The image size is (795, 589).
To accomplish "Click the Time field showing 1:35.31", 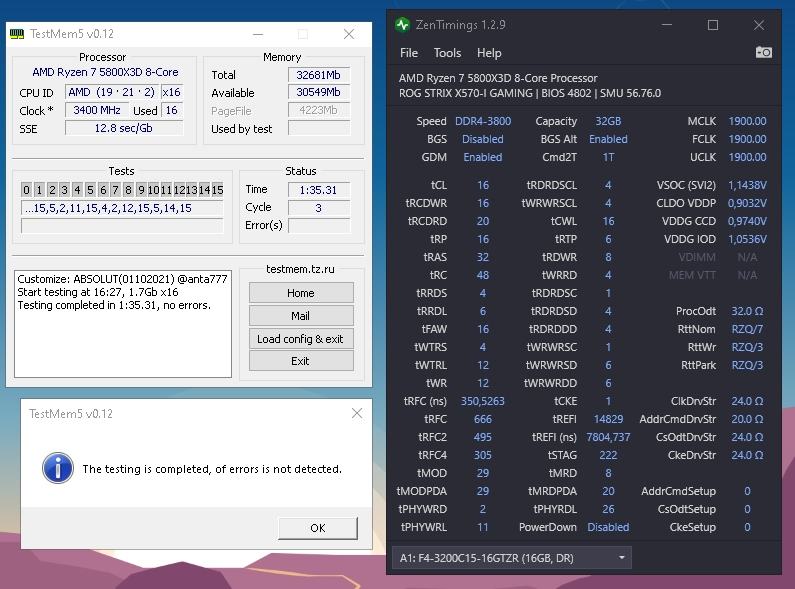I will point(318,190).
